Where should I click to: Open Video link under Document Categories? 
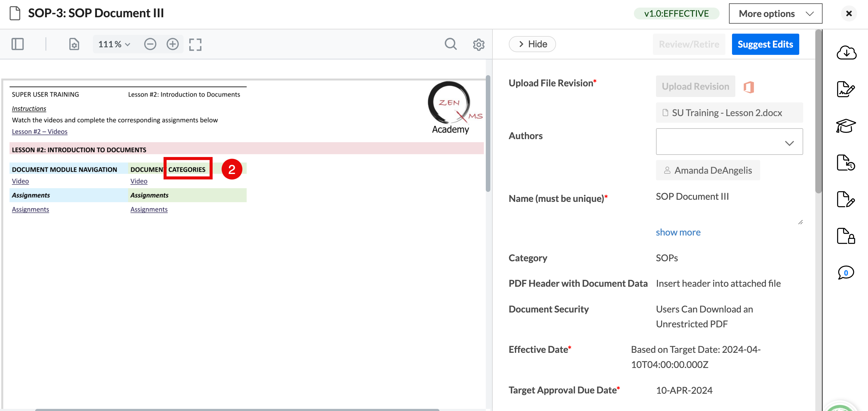[x=139, y=181]
